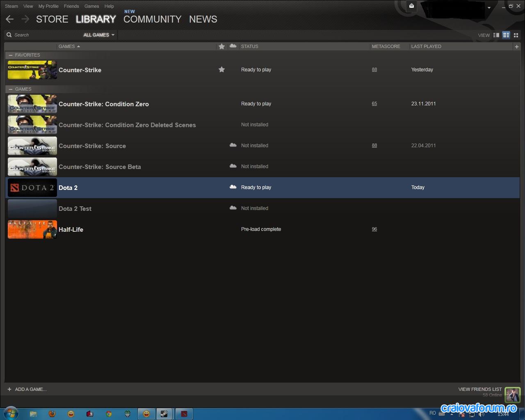This screenshot has height=420, width=525.
Task: Open Windows Start button
Action: [11, 413]
